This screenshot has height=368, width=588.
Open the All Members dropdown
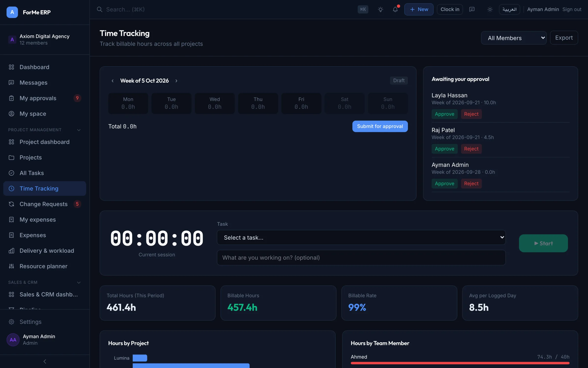(514, 38)
